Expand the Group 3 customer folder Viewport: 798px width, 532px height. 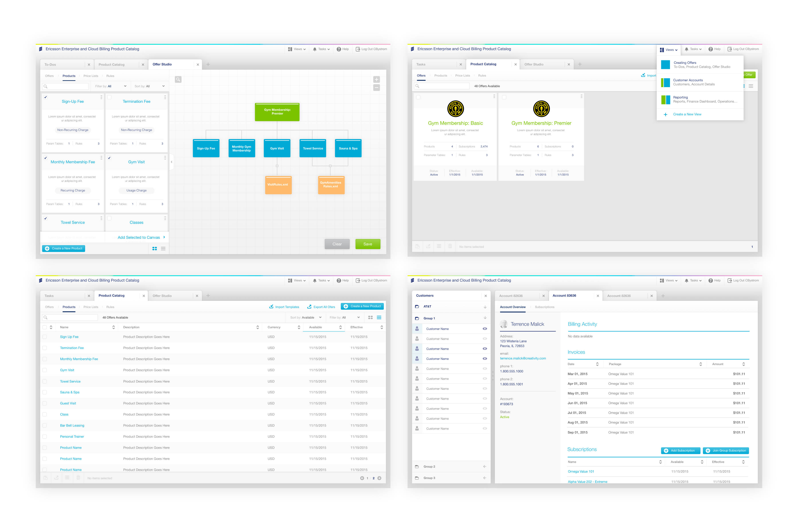[x=485, y=478]
